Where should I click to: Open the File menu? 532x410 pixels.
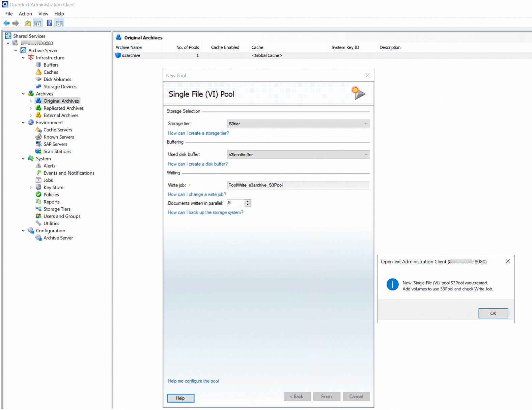click(9, 14)
